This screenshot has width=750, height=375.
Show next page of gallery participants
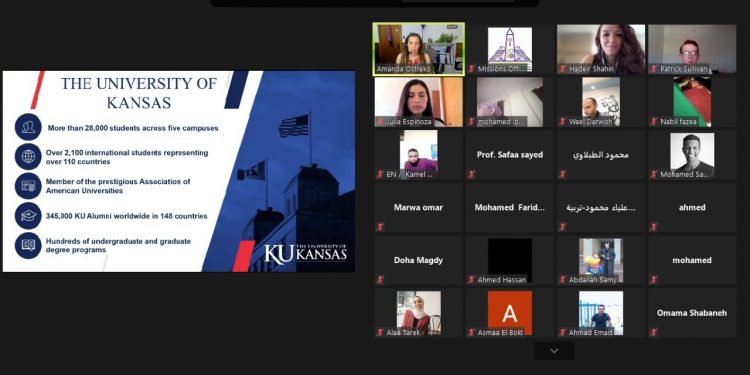tap(554, 351)
